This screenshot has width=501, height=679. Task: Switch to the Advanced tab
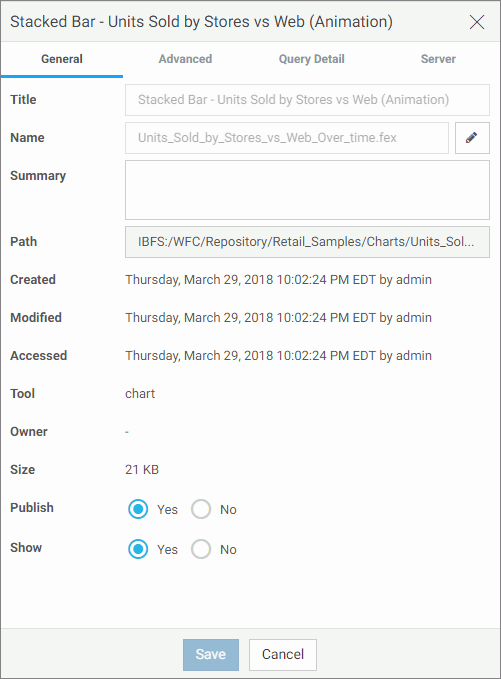point(185,59)
